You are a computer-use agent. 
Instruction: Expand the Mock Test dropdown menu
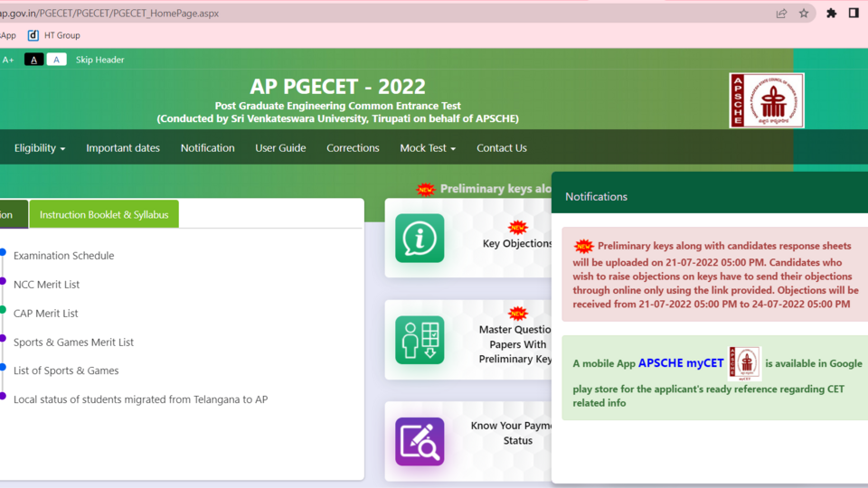pyautogui.click(x=428, y=147)
